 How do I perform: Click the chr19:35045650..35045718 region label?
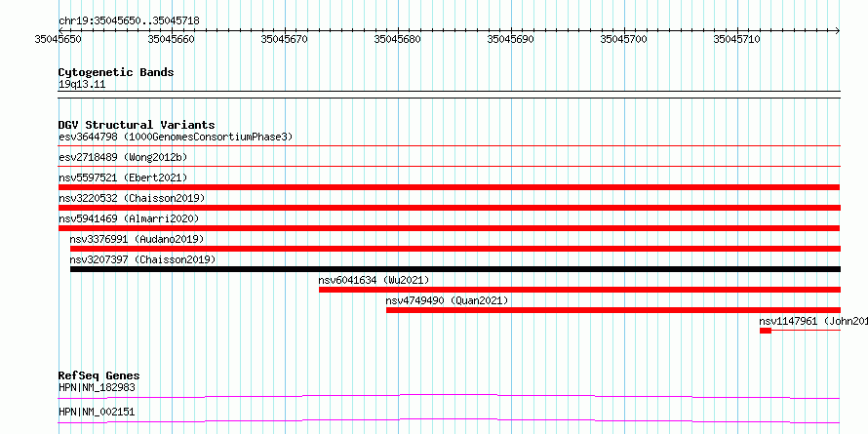coord(129,20)
